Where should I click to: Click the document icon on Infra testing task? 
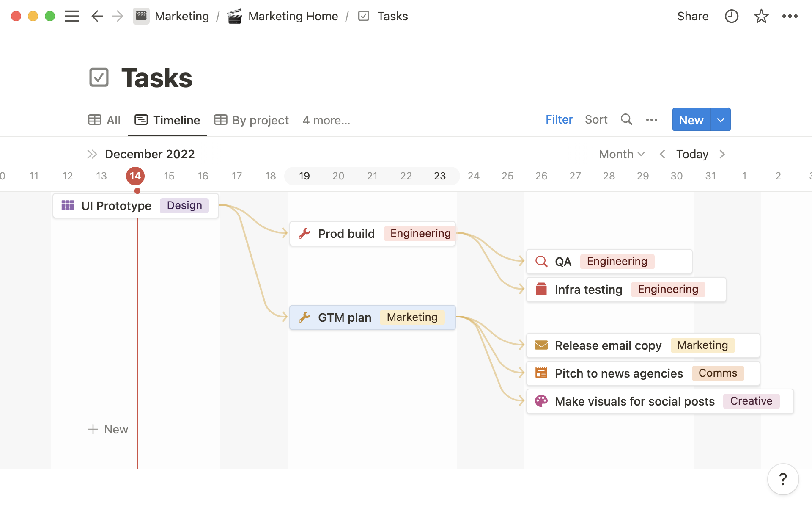(x=541, y=289)
